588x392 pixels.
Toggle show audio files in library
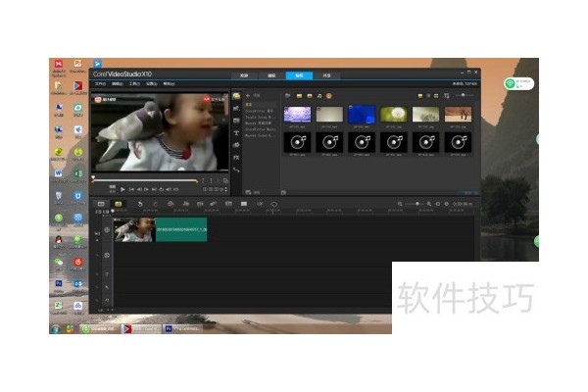coord(319,96)
